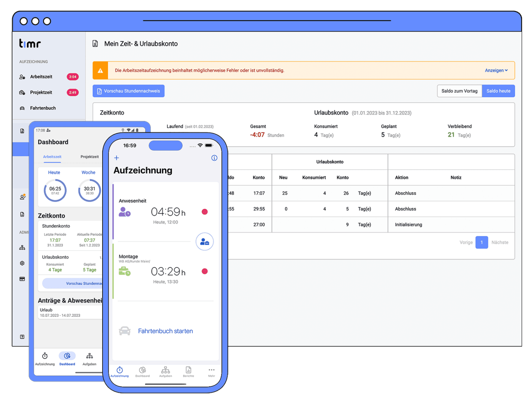The width and height of the screenshot is (532, 402).
Task: Tap the Anwesenheit person-clock icon on phone
Action: click(125, 212)
